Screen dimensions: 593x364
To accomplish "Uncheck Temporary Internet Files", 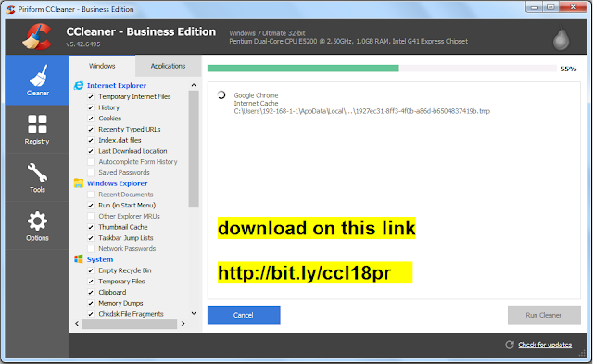I will coord(91,96).
